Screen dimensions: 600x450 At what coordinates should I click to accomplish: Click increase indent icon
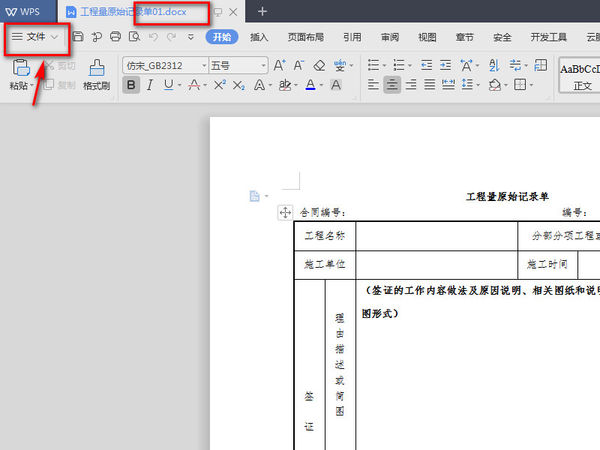pyautogui.click(x=445, y=65)
